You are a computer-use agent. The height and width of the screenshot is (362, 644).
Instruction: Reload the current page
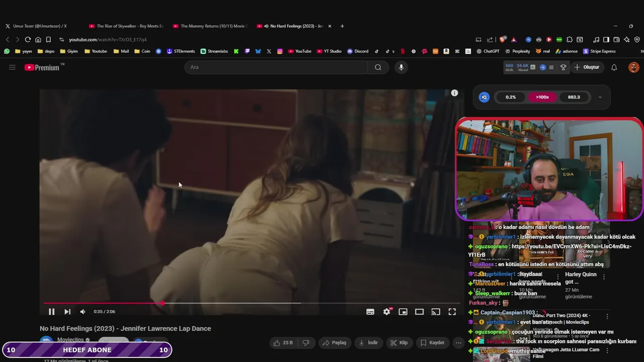click(28, 40)
